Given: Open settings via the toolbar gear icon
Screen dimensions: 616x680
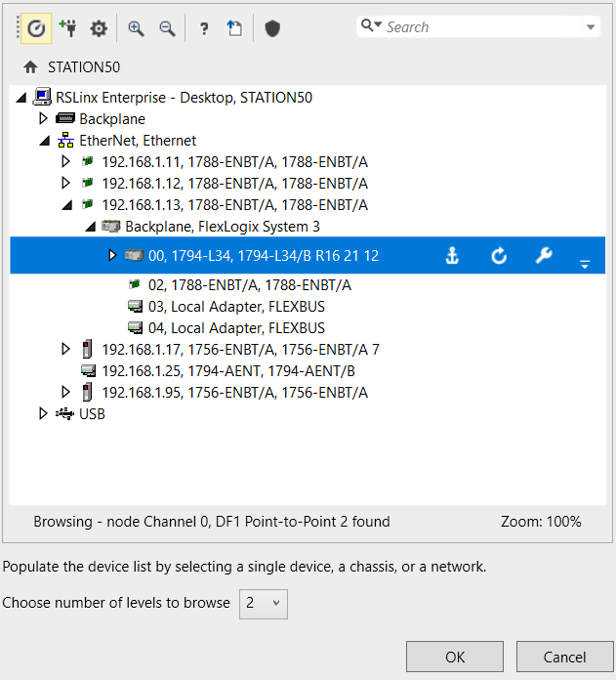Looking at the screenshot, I should (x=99, y=29).
